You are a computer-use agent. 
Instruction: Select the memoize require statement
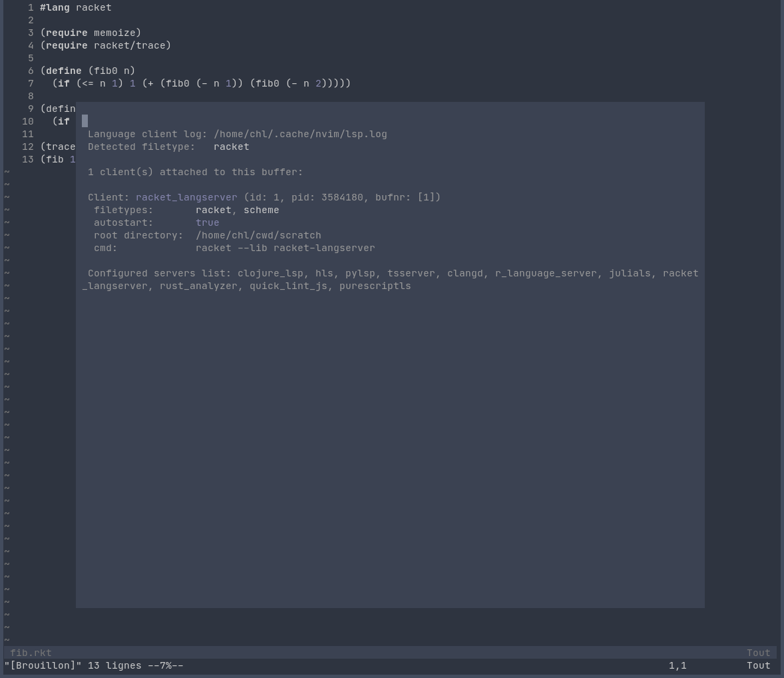[91, 33]
